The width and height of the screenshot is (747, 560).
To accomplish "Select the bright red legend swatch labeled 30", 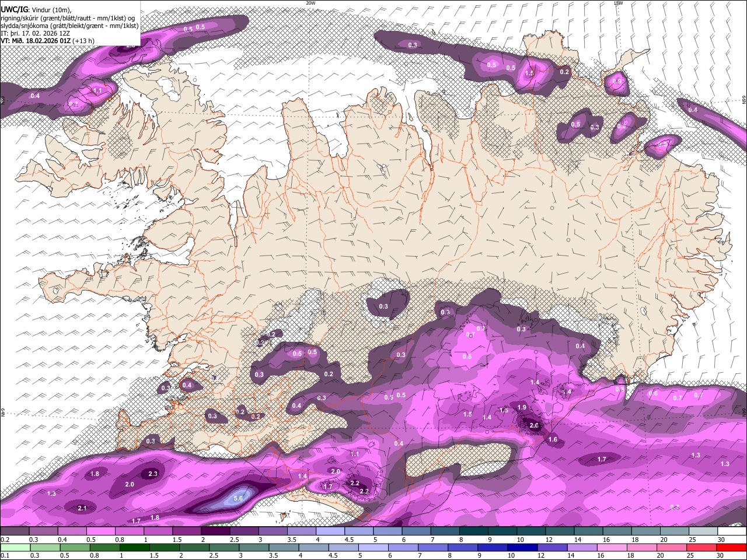I will [x=732, y=548].
